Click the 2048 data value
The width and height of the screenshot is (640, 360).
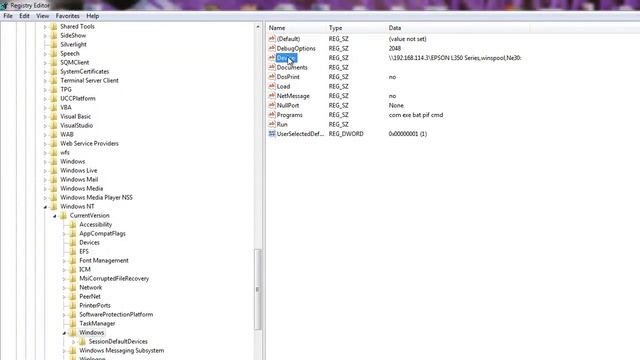pos(395,48)
